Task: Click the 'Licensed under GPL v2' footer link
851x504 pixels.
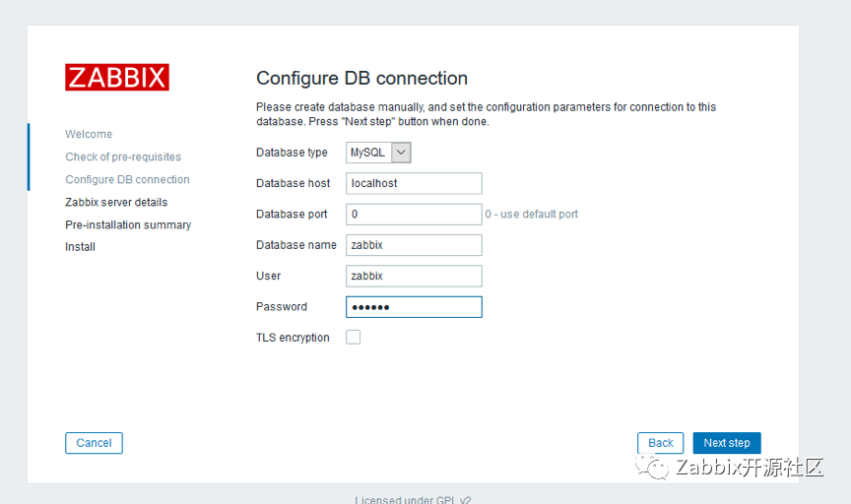Action: 413,500
